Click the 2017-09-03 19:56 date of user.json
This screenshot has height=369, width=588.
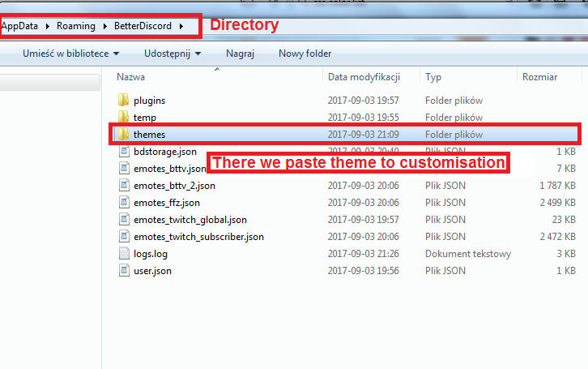pyautogui.click(x=364, y=271)
